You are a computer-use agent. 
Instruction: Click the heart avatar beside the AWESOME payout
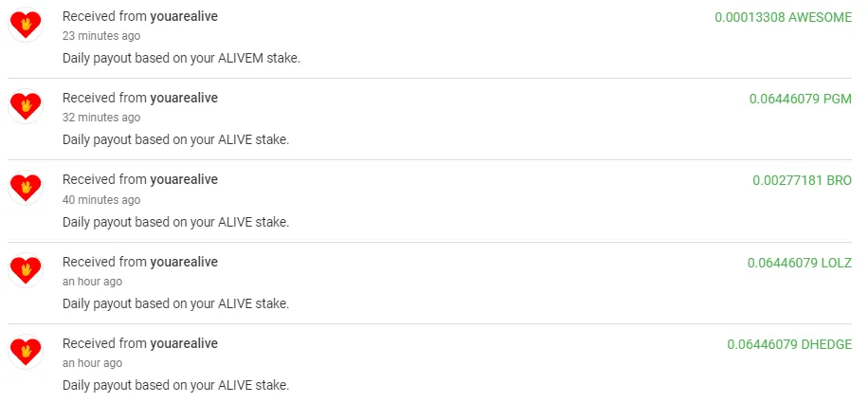(26, 25)
